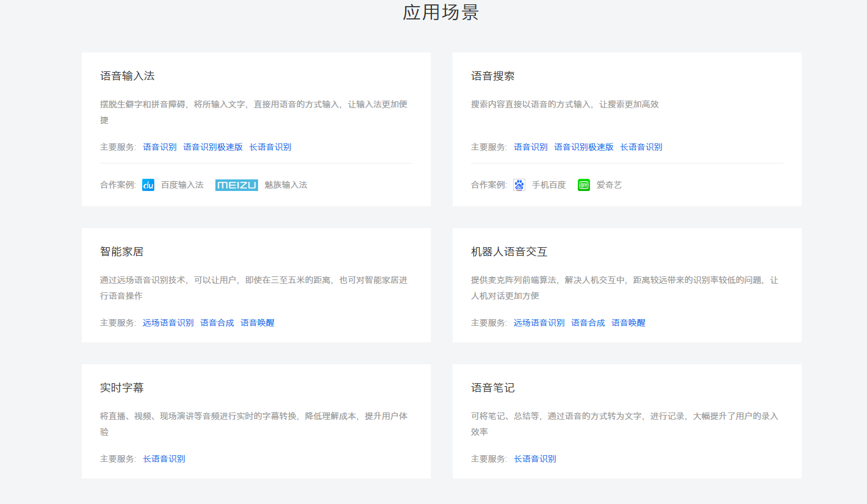Open 语音识别 link in 语音搜索 card
The height and width of the screenshot is (504, 867).
coord(531,147)
